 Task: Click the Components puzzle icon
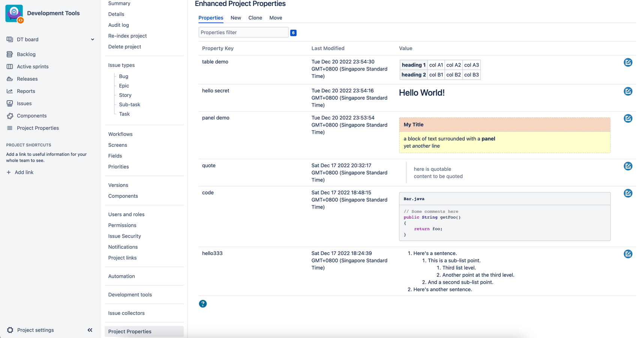coord(10,116)
